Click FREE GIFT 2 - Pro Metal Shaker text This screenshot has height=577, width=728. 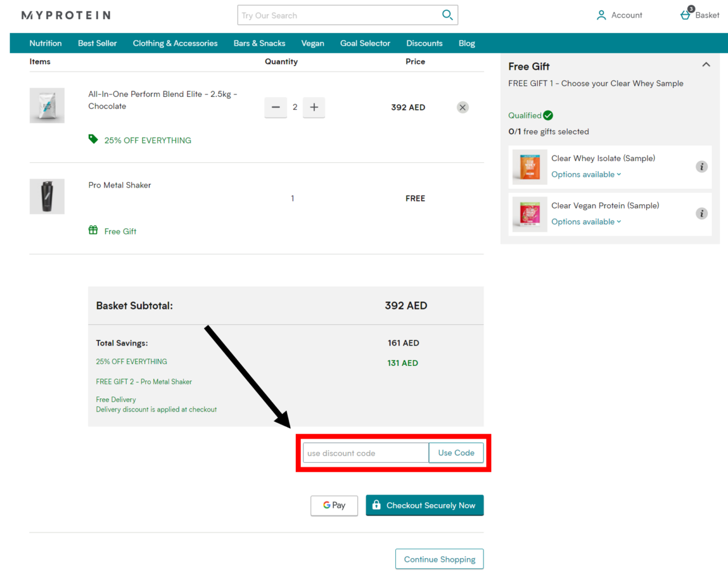(x=144, y=382)
